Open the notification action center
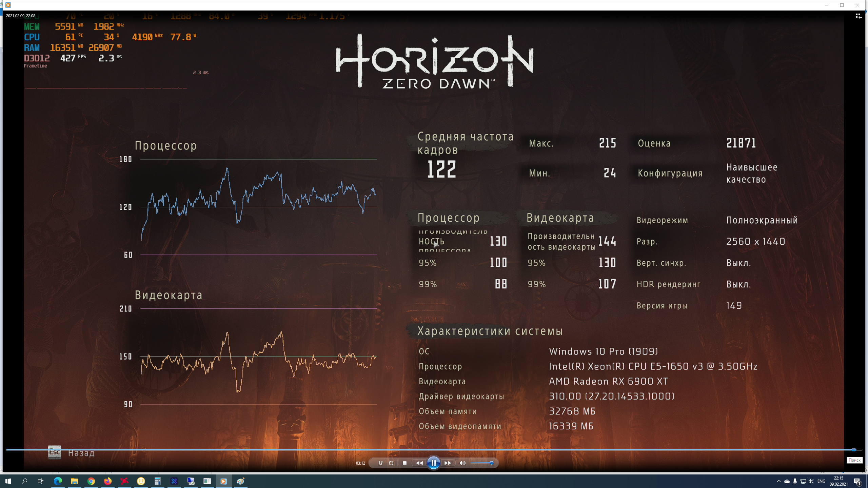This screenshot has height=488, width=868. pyautogui.click(x=857, y=481)
